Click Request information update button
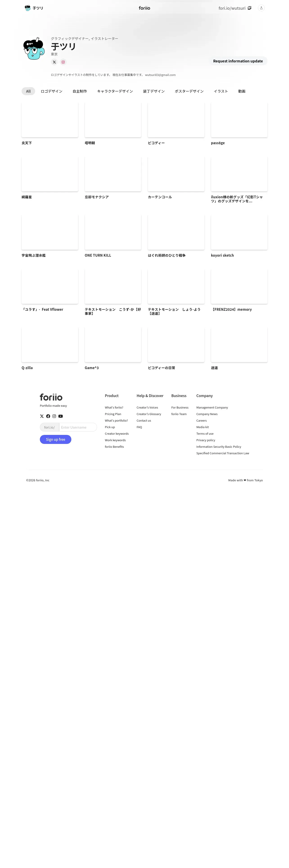Viewport: 289px width, 868px height. click(x=238, y=61)
